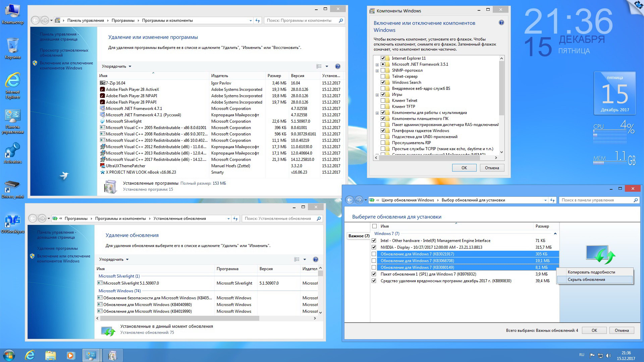Click the refresh button in Windows Update address bar
The width and height of the screenshot is (644, 362).
point(552,200)
